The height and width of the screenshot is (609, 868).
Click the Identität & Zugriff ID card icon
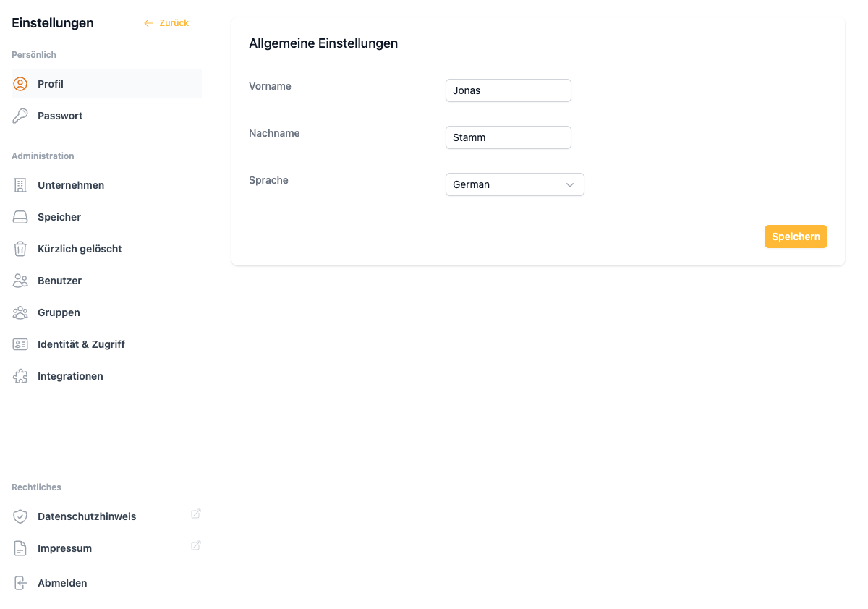pos(20,344)
